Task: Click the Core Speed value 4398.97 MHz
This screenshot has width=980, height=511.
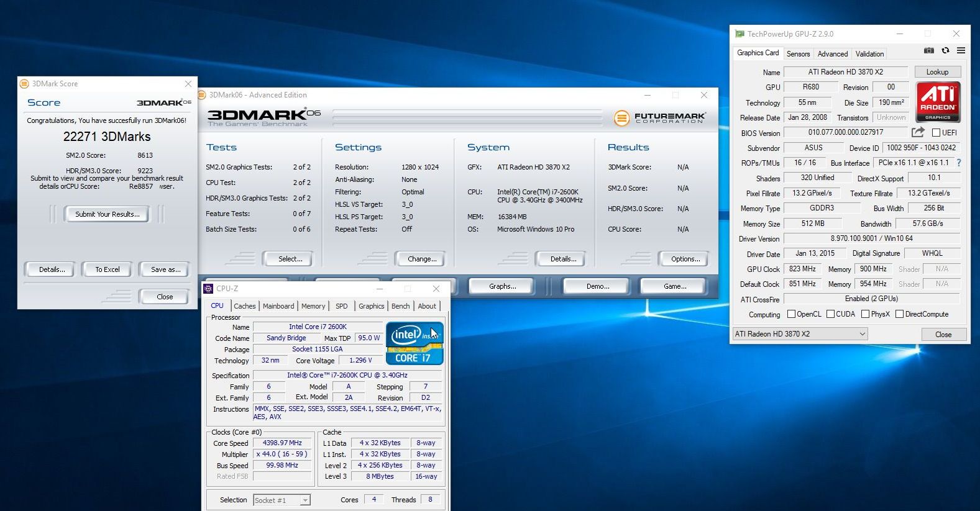Action: (282, 443)
